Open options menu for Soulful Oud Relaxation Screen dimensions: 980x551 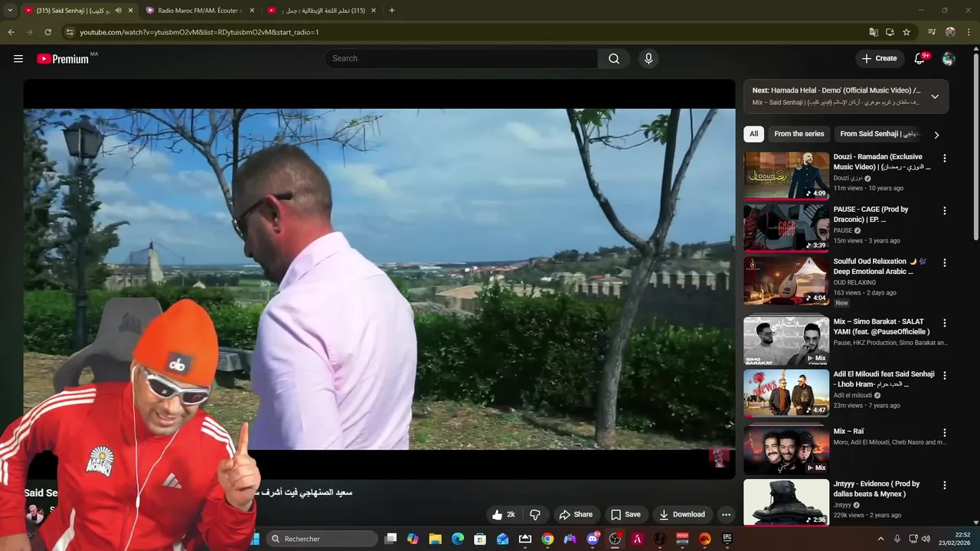coord(944,262)
